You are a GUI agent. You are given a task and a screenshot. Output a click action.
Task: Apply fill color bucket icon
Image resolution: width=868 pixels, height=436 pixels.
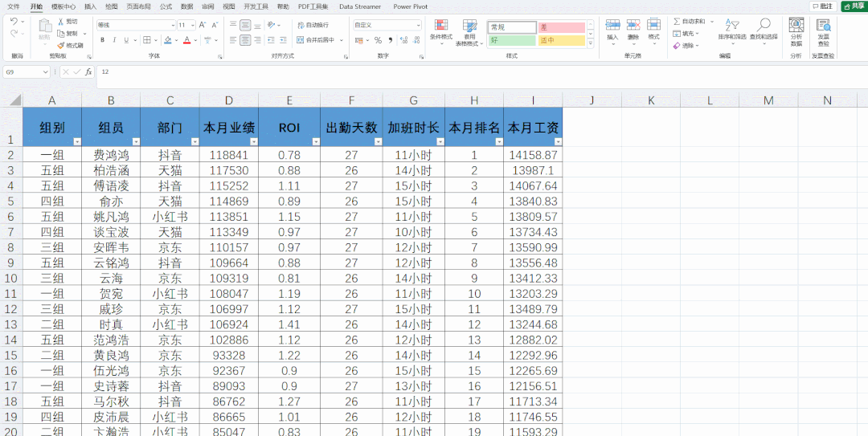168,40
